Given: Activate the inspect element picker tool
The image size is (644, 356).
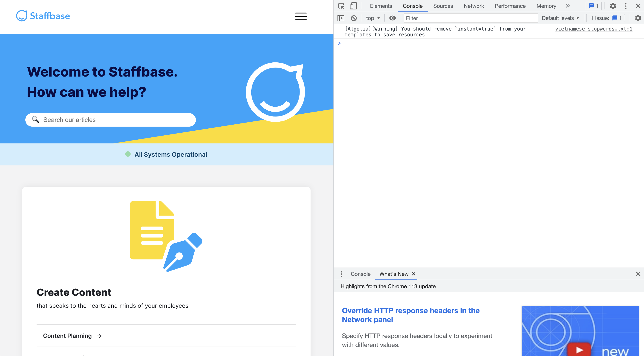Looking at the screenshot, I should [341, 6].
